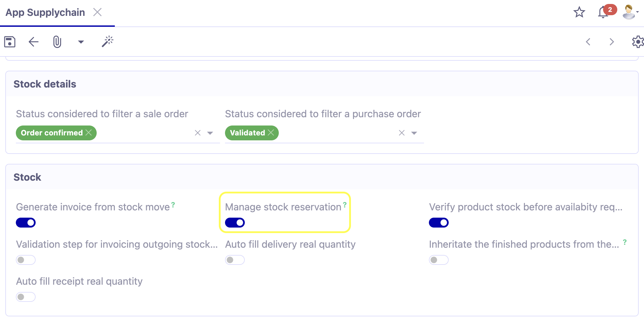Disable Manage stock reservation
The height and width of the screenshot is (323, 644).
click(x=235, y=223)
